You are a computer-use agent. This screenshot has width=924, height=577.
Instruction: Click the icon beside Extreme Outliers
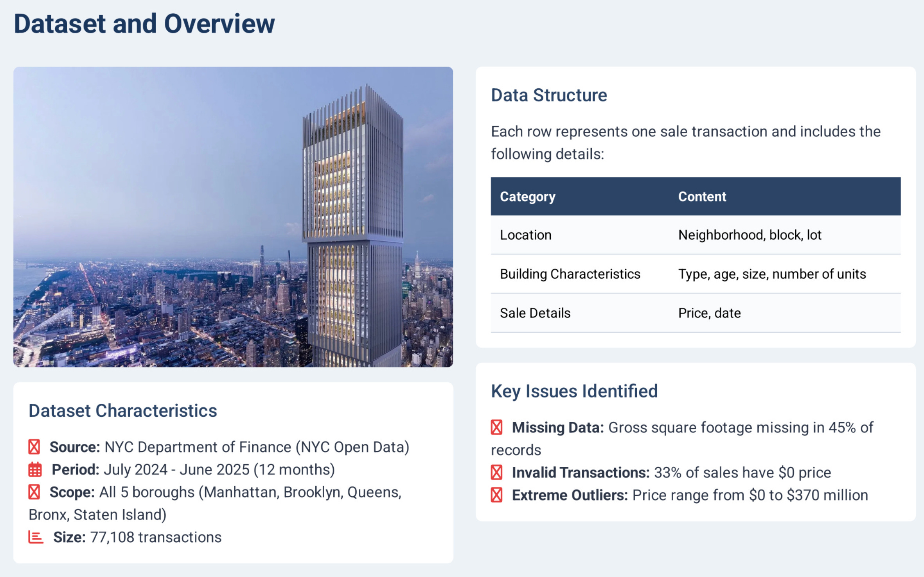(496, 495)
